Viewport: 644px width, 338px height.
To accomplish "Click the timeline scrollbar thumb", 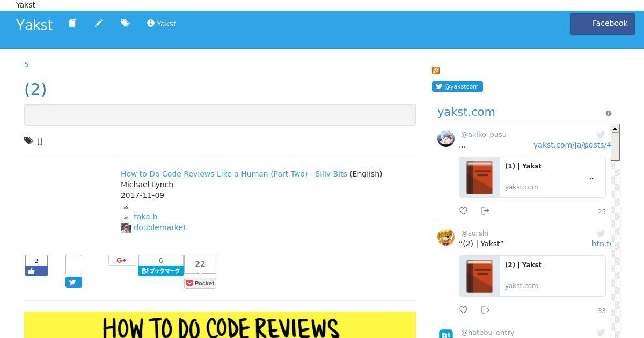I will (x=616, y=147).
